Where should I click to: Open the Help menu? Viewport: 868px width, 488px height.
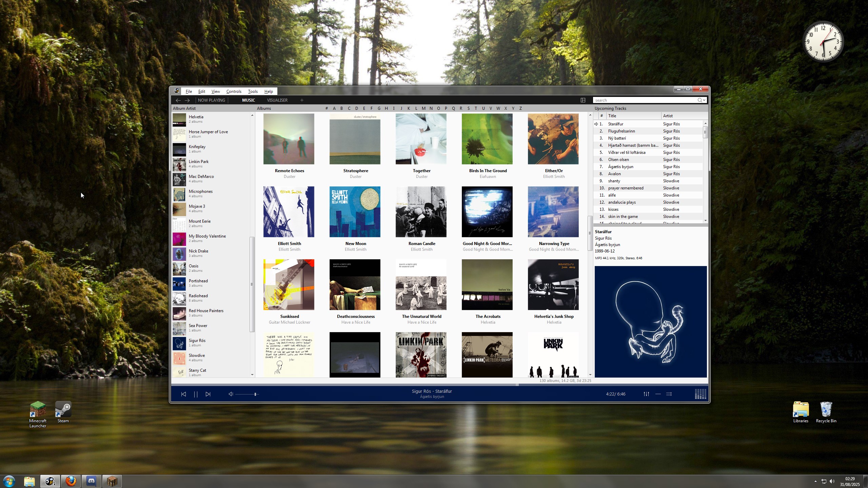tap(269, 91)
